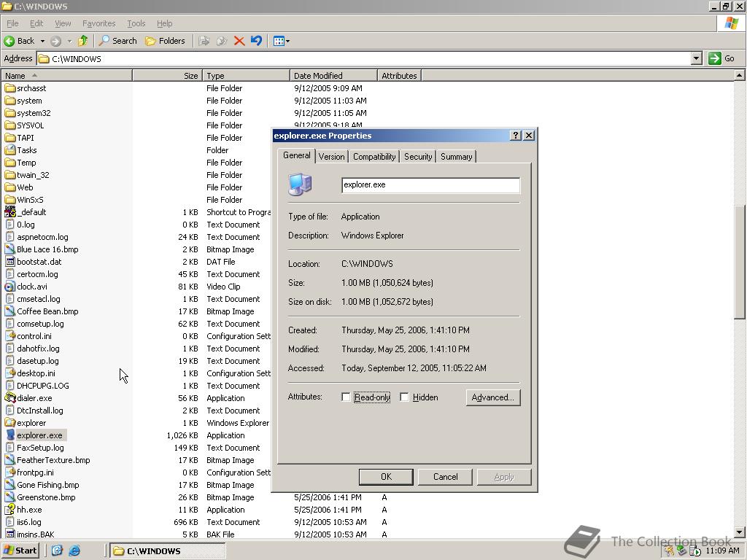Toggle the Folders pane
Image resolution: width=747 pixels, height=560 pixels.
(x=165, y=41)
